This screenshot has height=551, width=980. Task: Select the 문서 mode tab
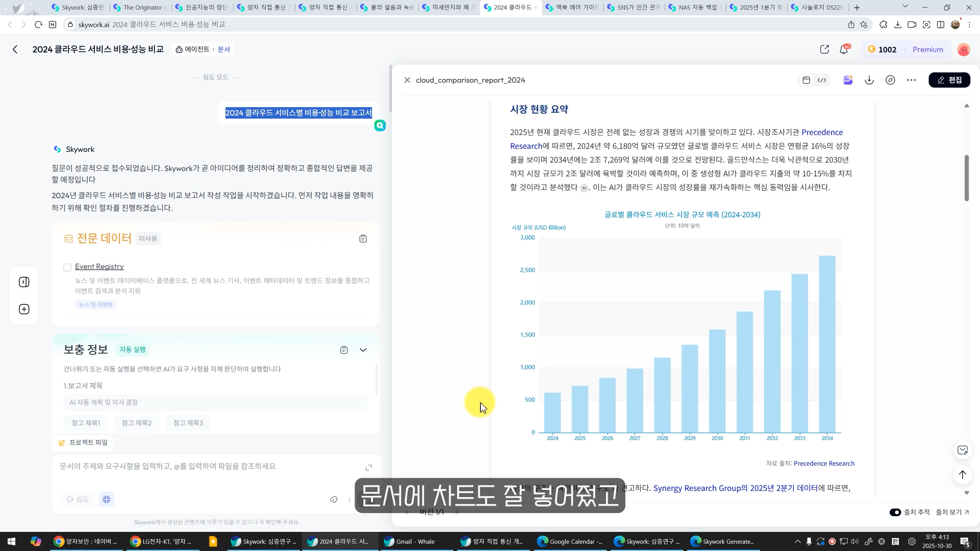(224, 49)
